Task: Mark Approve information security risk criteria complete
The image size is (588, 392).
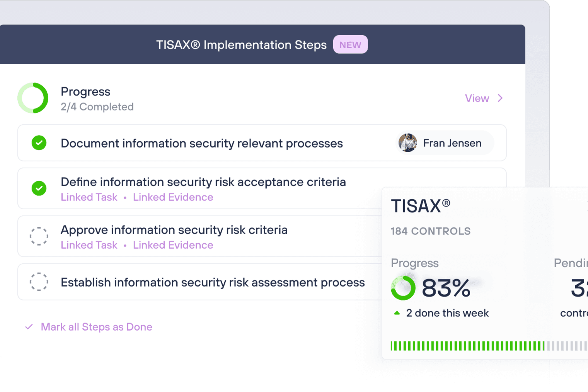Action: pos(39,236)
